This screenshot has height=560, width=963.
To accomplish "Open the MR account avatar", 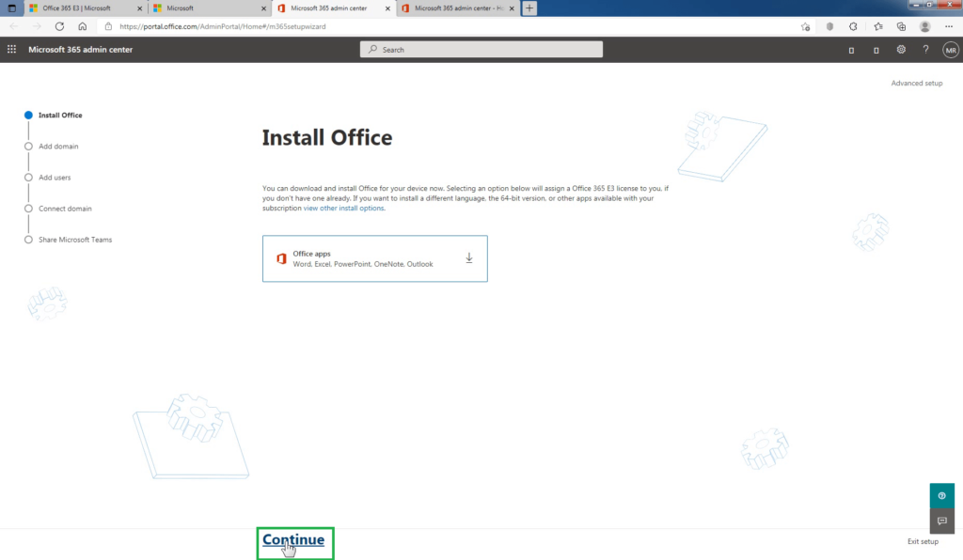I will click(951, 51).
